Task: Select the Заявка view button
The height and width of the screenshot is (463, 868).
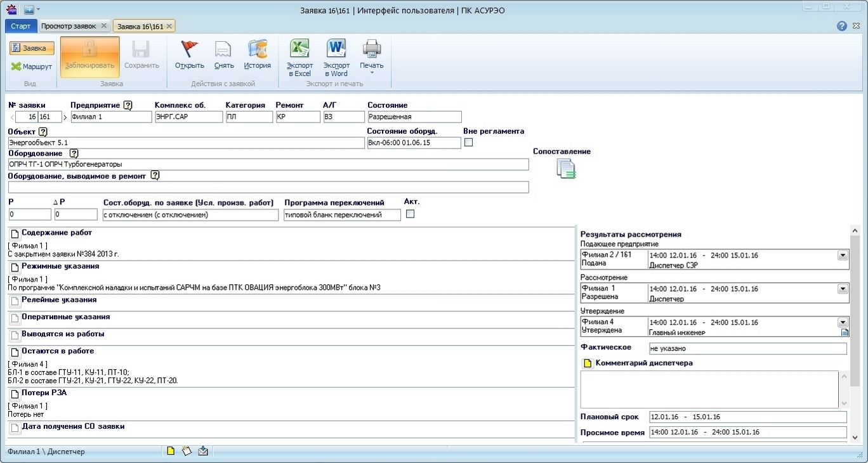Action: [x=32, y=48]
